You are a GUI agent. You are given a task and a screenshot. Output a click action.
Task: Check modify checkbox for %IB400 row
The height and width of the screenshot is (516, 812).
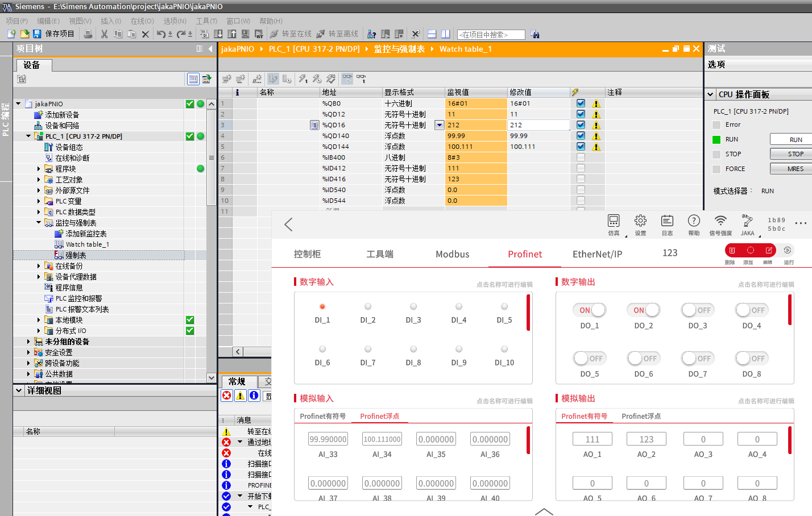click(581, 157)
